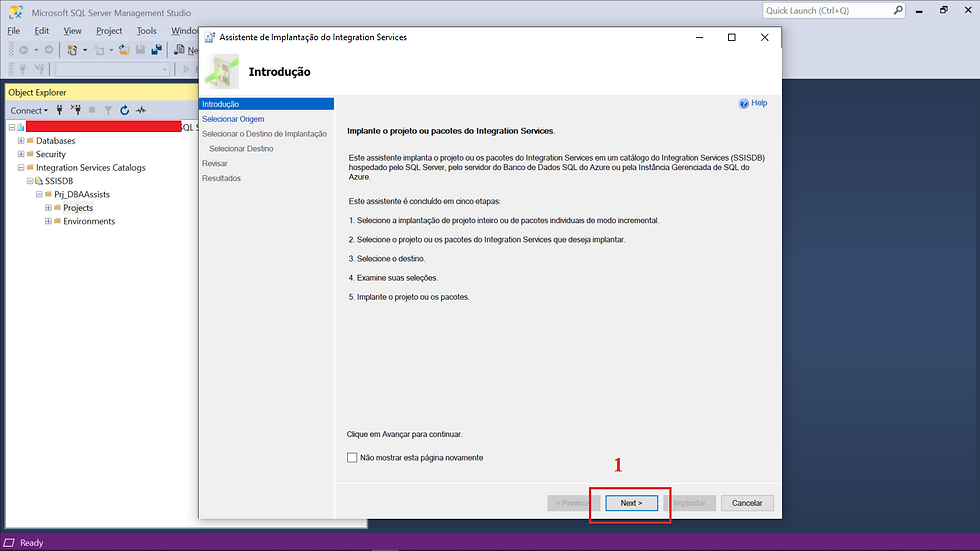Click the Open File folder icon
The height and width of the screenshot is (551, 980).
[x=124, y=50]
